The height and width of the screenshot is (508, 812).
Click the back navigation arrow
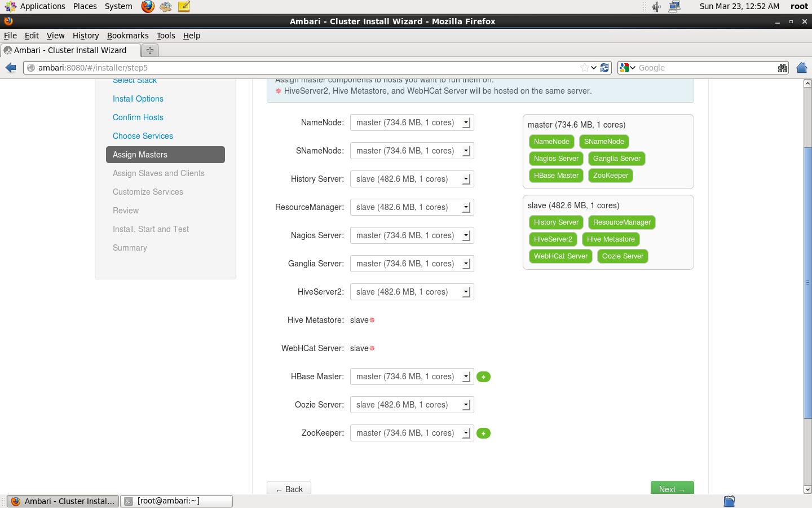(x=10, y=67)
